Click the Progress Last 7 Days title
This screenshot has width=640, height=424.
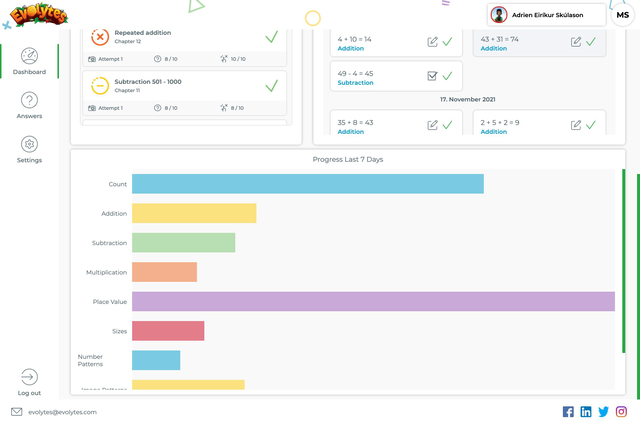348,159
